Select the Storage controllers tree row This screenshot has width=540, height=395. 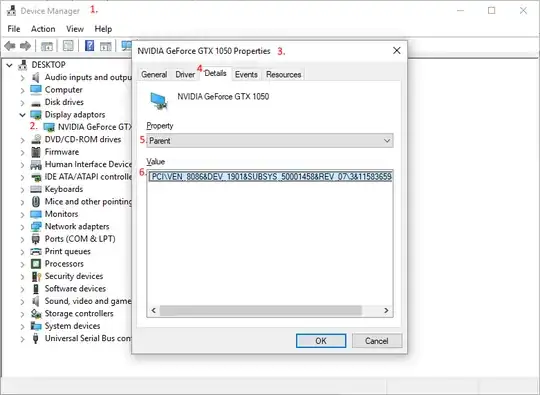pos(79,313)
